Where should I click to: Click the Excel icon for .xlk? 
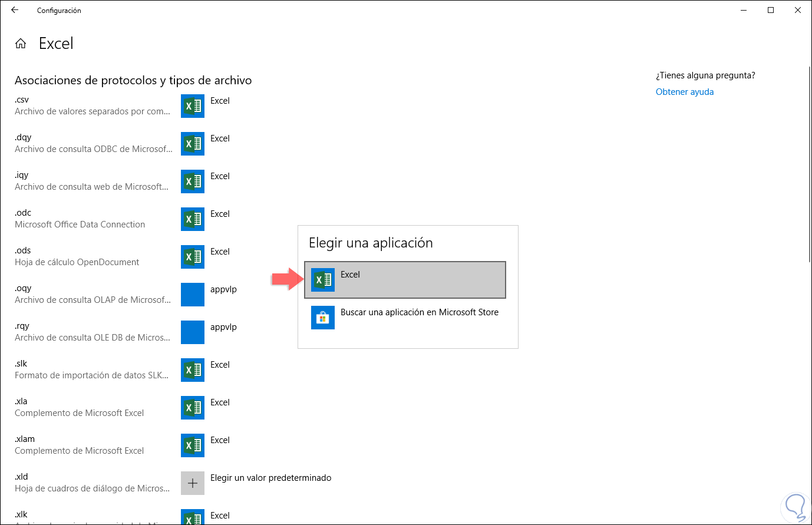193,517
